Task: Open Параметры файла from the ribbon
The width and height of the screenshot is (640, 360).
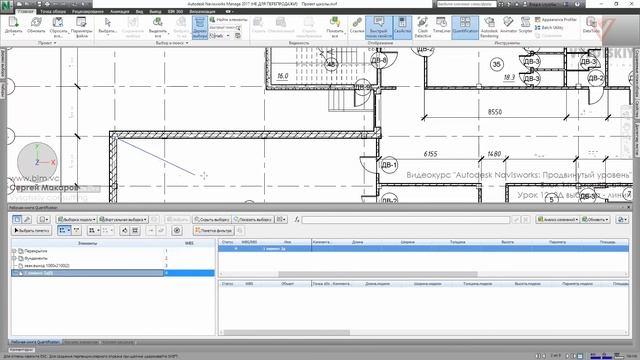Action: click(81, 26)
